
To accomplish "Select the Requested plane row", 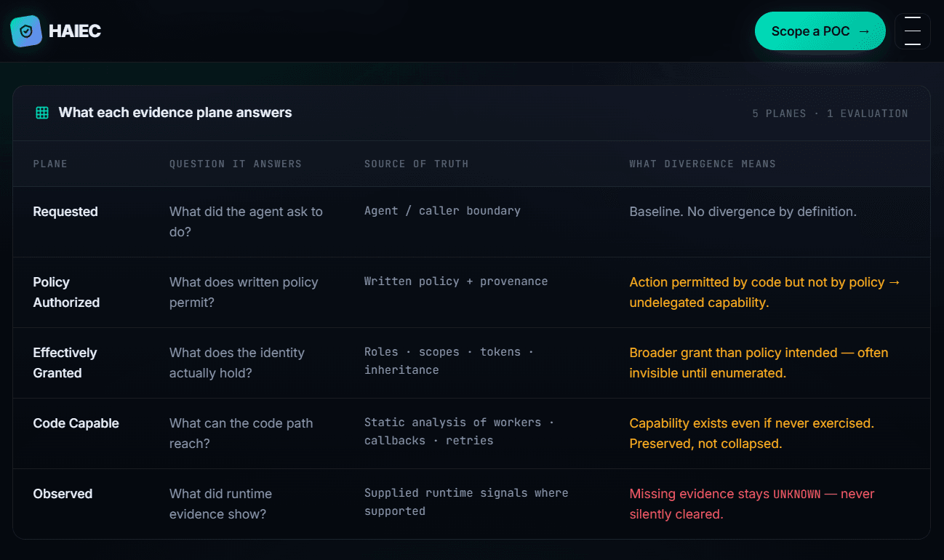I will (471, 222).
